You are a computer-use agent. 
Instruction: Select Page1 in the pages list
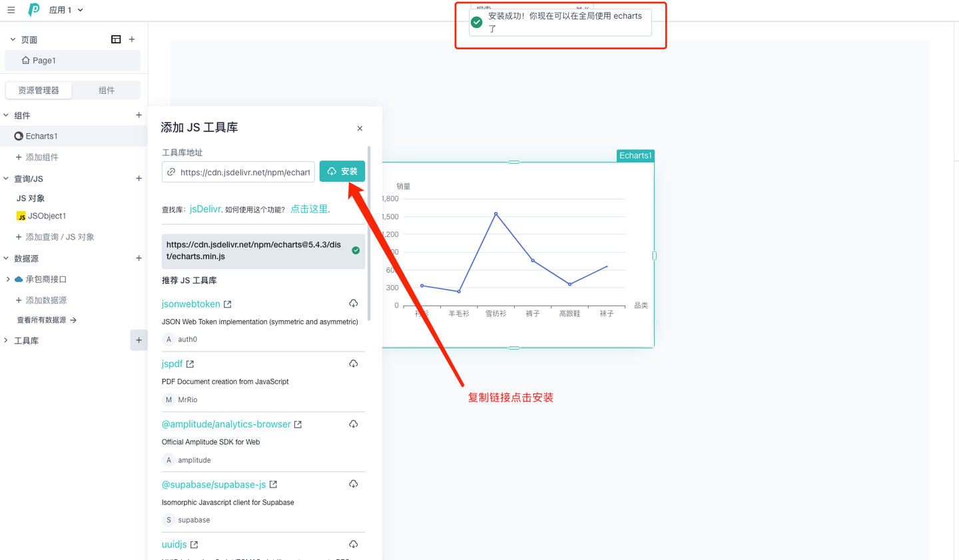tap(73, 60)
